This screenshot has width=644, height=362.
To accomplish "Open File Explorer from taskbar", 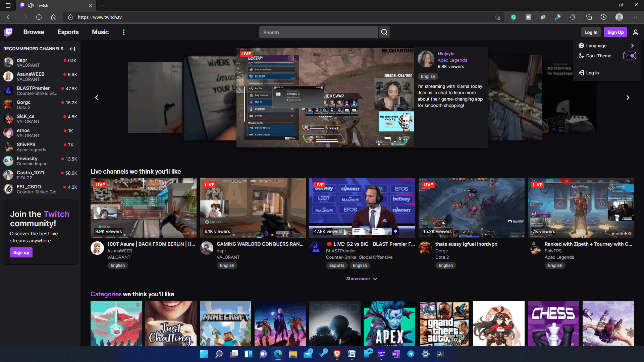I will click(293, 354).
